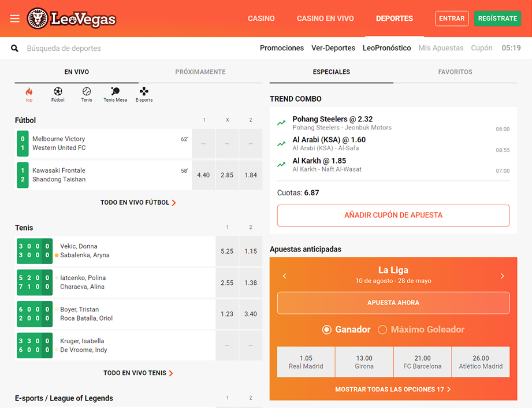Click Añadir cupón de apuesta button
The height and width of the screenshot is (408, 532).
click(x=393, y=215)
